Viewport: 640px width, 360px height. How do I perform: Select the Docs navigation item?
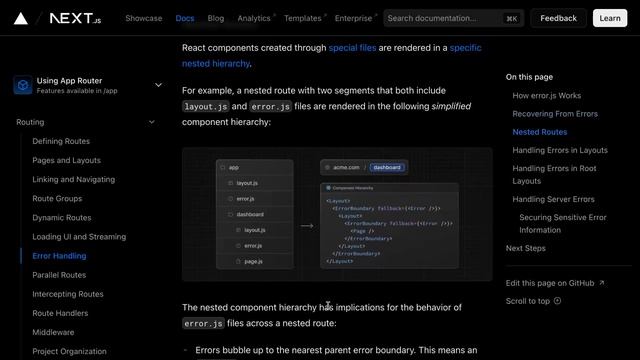coord(185,18)
